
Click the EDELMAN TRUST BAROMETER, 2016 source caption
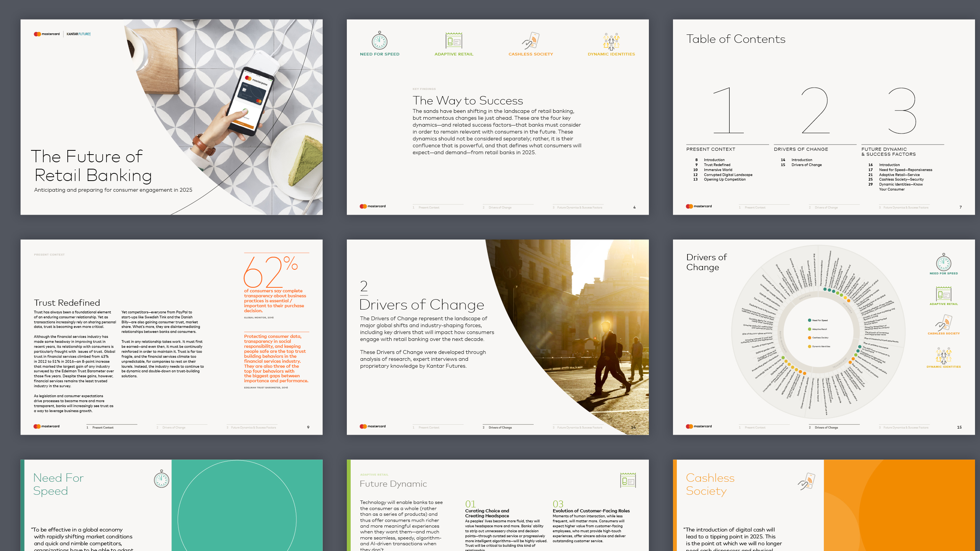tap(266, 388)
